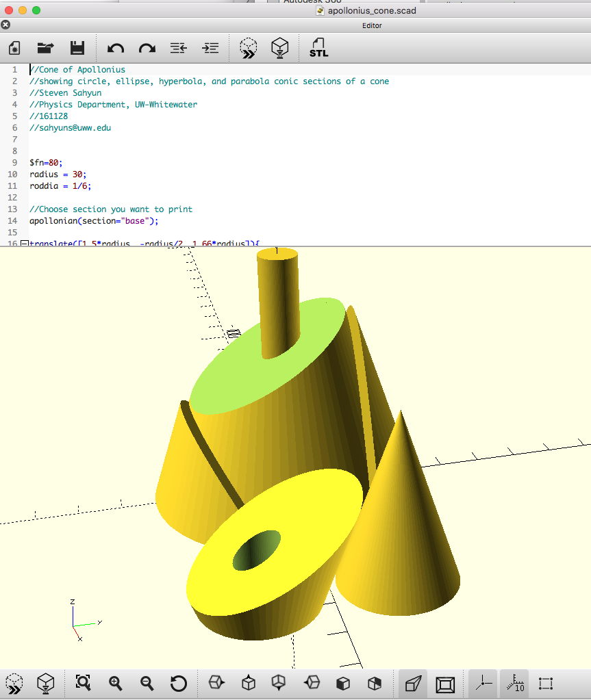Screen dimensions: 591x700
Task: Click the apollonius_cone.scad window title
Action: (x=372, y=10)
